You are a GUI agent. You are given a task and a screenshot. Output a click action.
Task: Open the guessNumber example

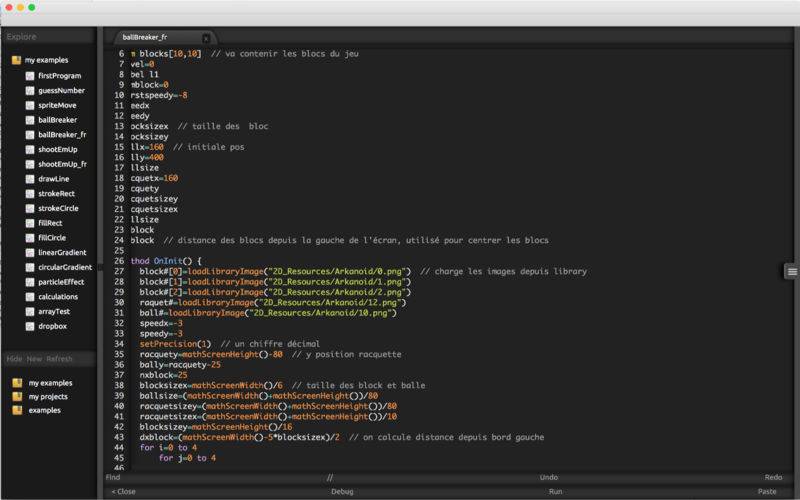pos(61,90)
